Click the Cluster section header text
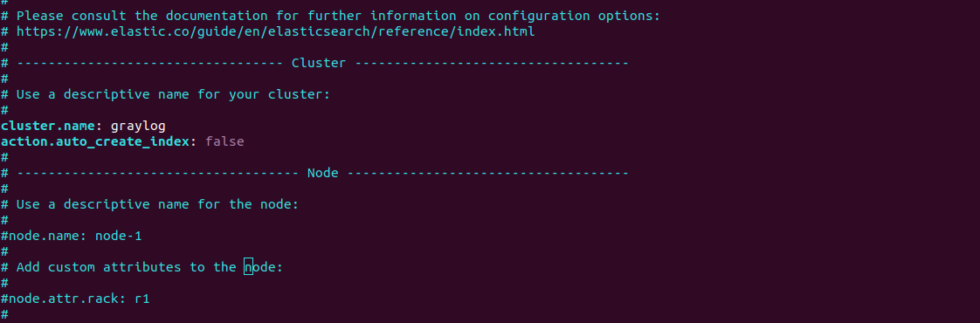Screen dimensions: 980x323 [319, 63]
